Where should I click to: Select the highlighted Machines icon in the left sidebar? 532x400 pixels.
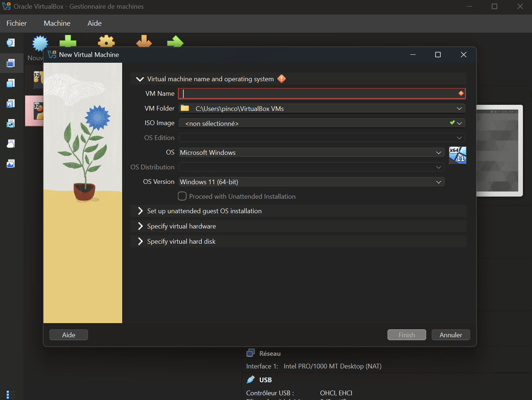(11, 63)
